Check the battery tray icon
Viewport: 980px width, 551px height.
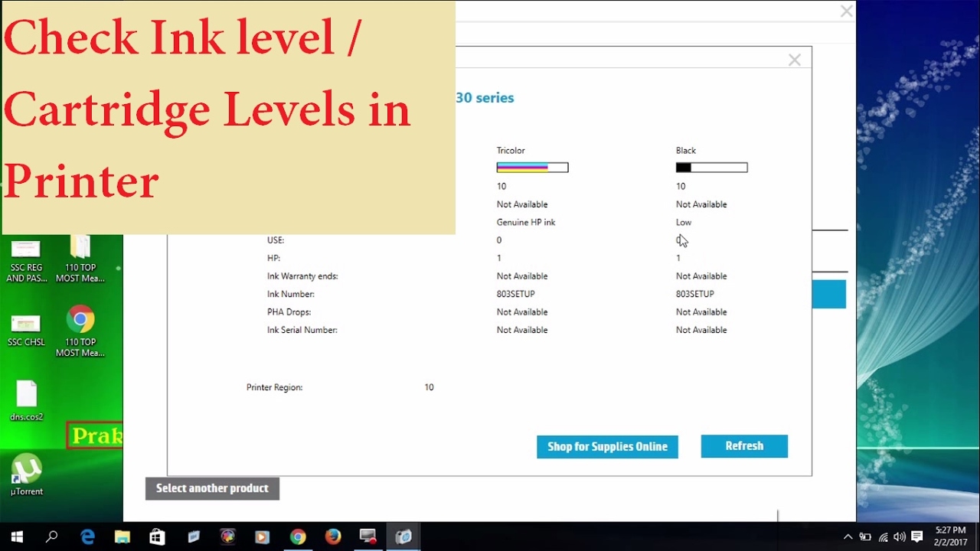(x=865, y=537)
